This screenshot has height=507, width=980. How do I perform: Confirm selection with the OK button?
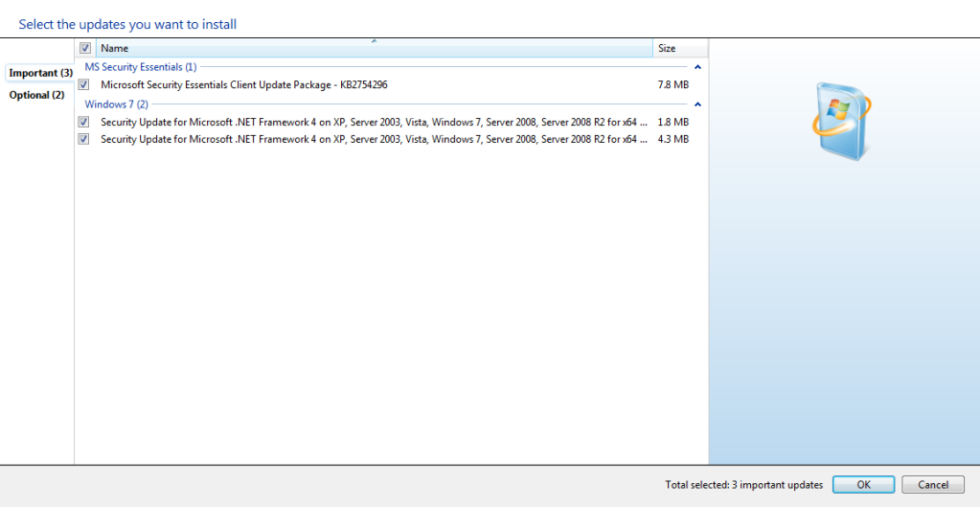tap(863, 485)
